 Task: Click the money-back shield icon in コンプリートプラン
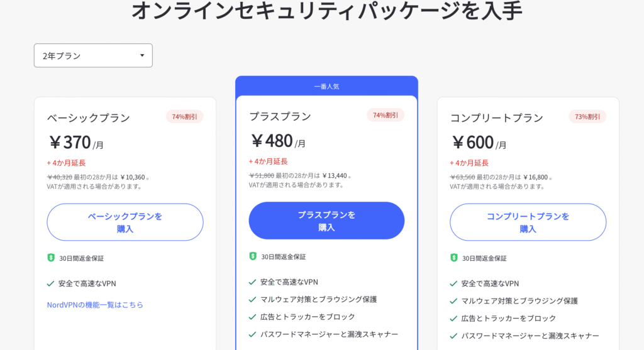[x=454, y=258]
